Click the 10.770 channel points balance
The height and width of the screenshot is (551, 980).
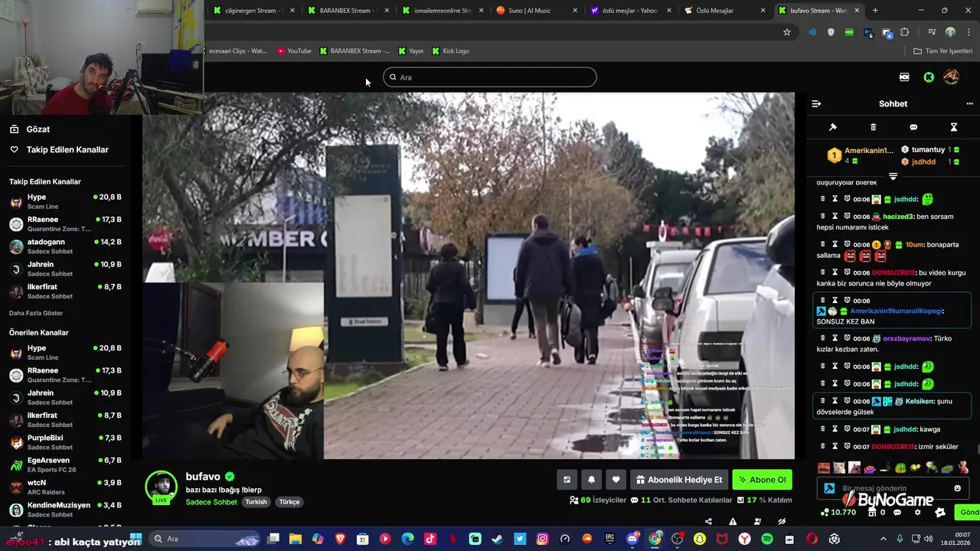tap(838, 513)
